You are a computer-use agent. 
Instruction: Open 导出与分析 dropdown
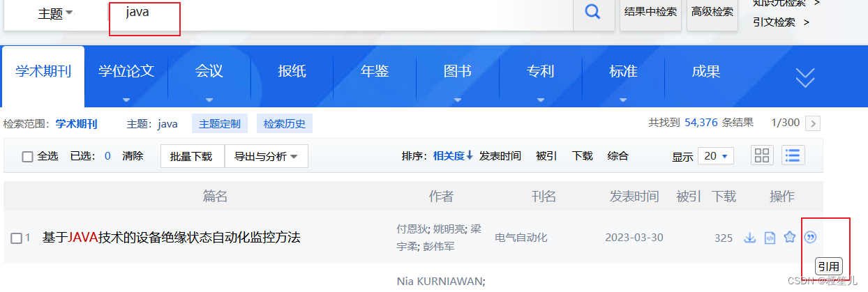coord(266,156)
